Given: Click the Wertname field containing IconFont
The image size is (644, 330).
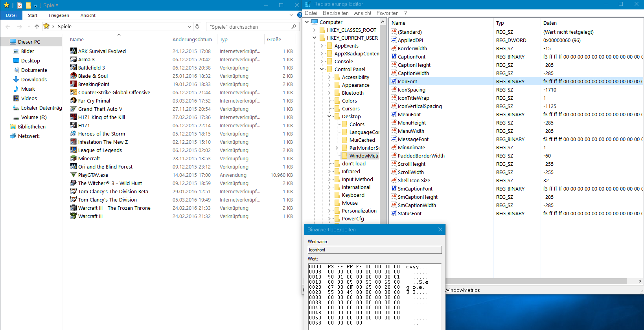Looking at the screenshot, I should [375, 250].
